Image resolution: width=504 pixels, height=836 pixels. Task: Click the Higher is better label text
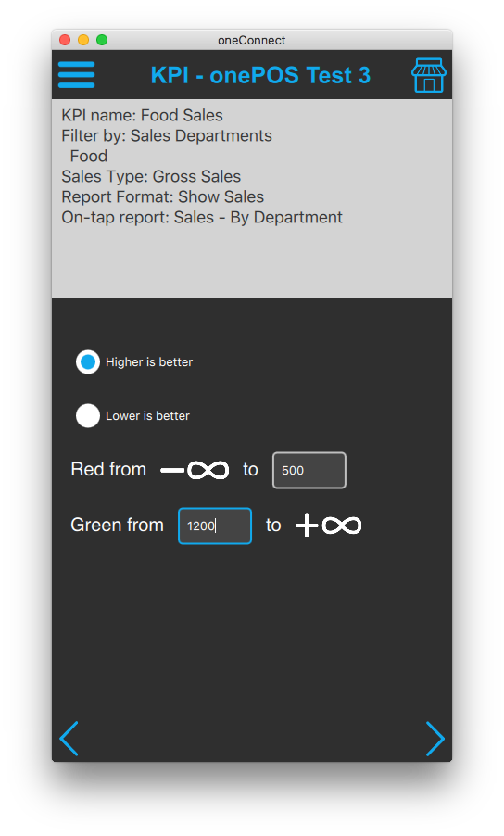[x=149, y=362]
